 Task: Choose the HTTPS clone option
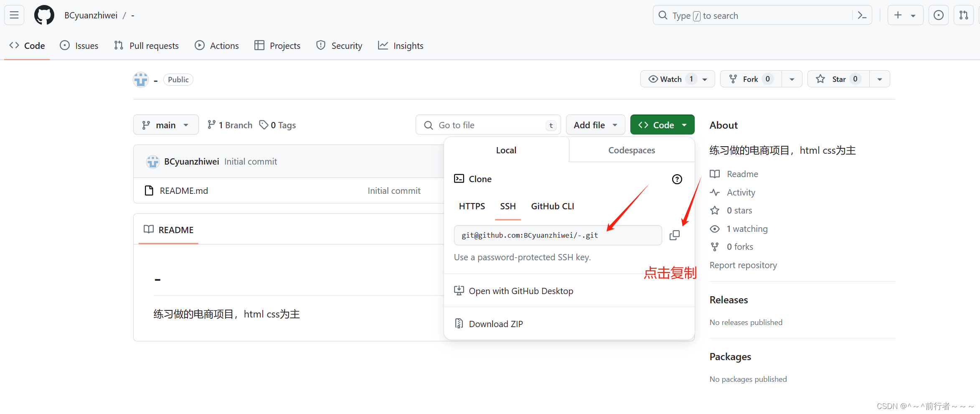pyautogui.click(x=472, y=206)
